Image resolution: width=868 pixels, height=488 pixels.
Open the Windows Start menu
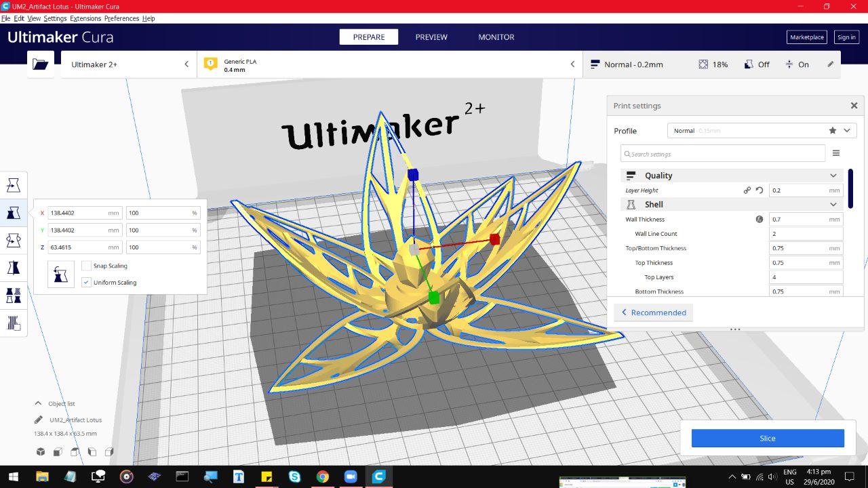tap(13, 476)
